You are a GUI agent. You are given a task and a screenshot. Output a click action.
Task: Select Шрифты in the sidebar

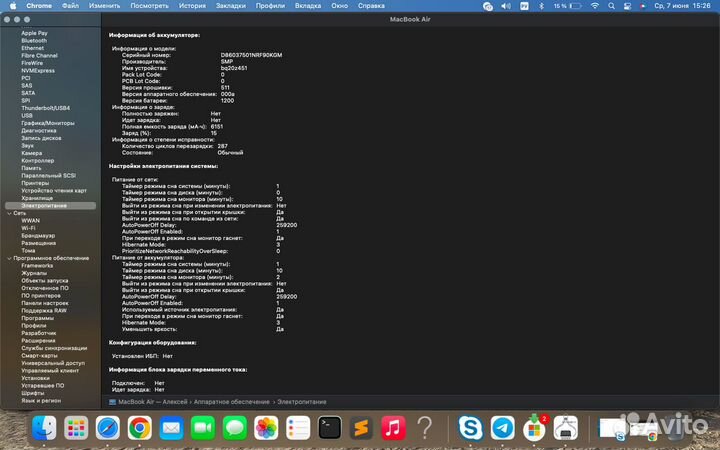(x=33, y=393)
